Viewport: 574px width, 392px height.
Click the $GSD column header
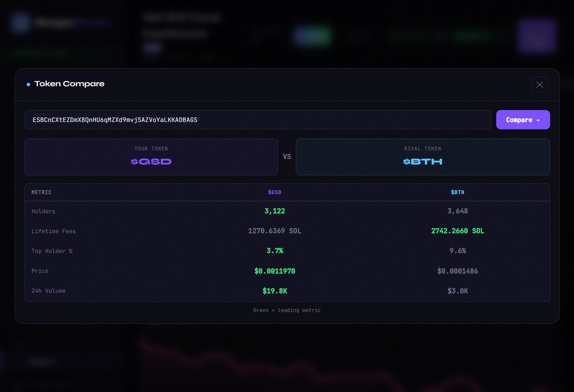(275, 192)
